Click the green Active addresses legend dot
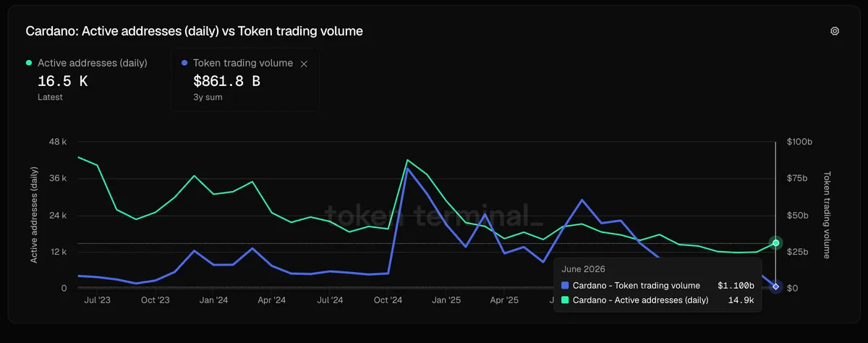 29,63
